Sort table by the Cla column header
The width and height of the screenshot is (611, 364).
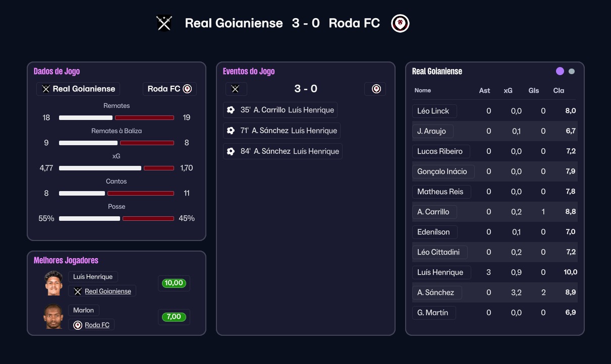(x=559, y=91)
